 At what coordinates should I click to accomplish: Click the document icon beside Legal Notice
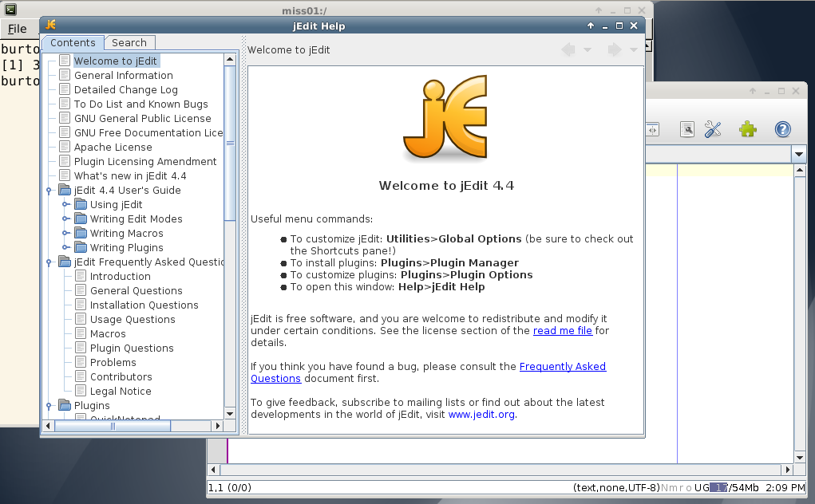click(81, 391)
